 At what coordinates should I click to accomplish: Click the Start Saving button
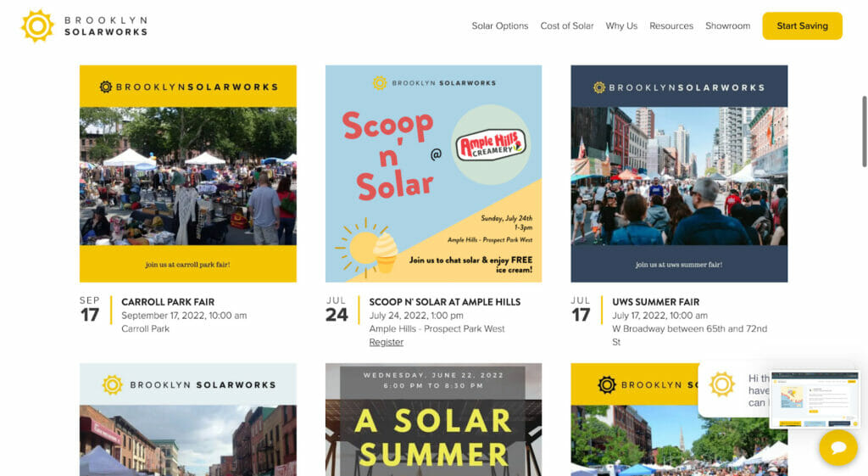coord(802,26)
